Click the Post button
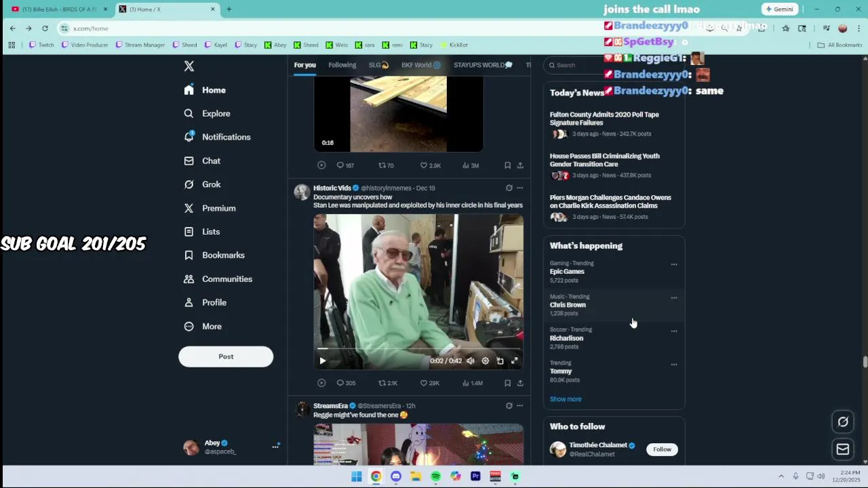868x488 pixels. click(x=226, y=357)
